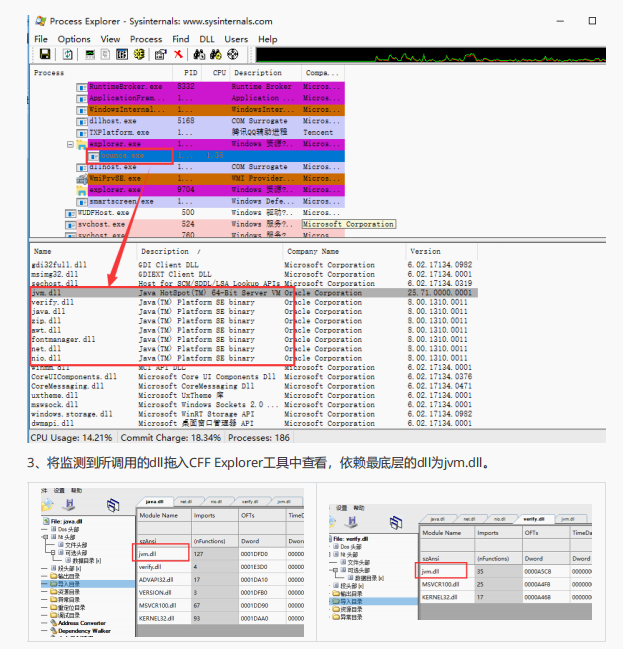Click the Save floppy disk toolbar icon
This screenshot has height=649, width=623.
[45, 54]
